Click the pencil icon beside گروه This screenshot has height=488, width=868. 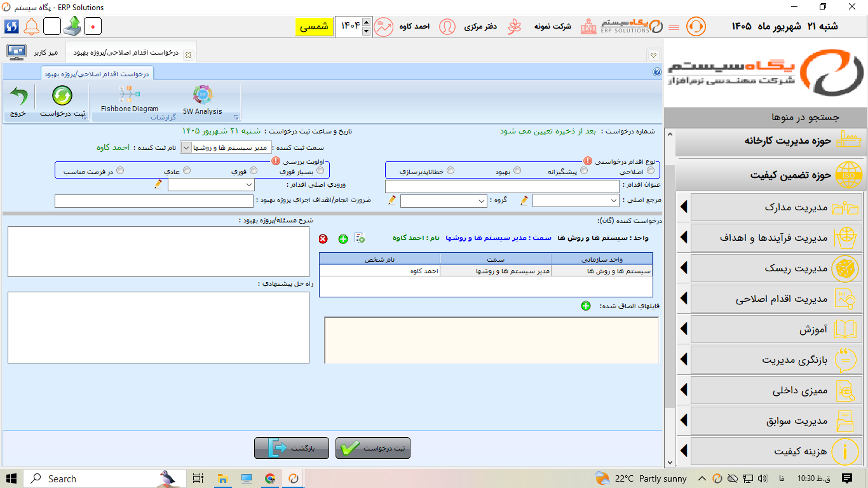click(x=392, y=200)
